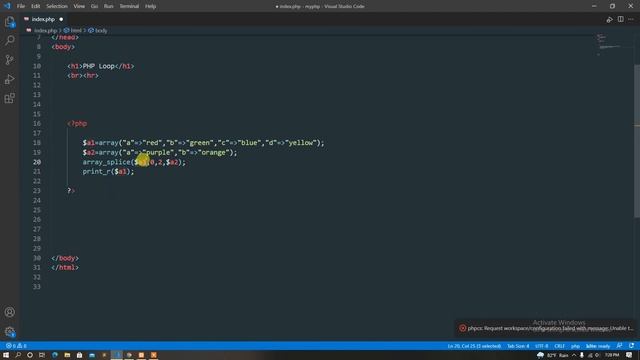This screenshot has width=640, height=360.
Task: Open the Run menu
Action: coord(109,6)
